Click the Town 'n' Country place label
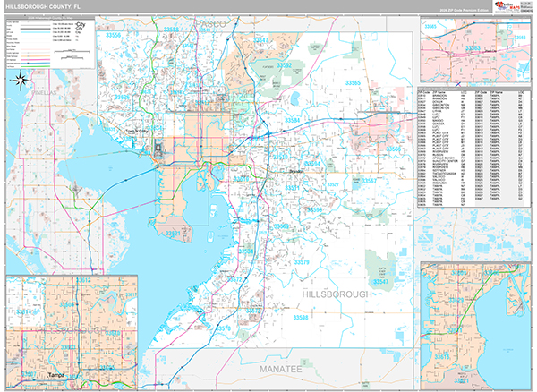The image size is (537, 392). coord(135,132)
